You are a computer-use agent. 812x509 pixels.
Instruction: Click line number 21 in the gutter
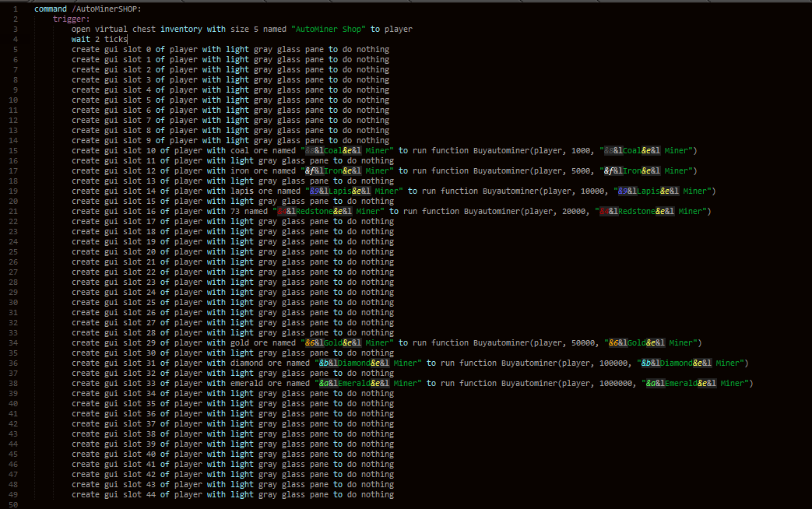13,211
